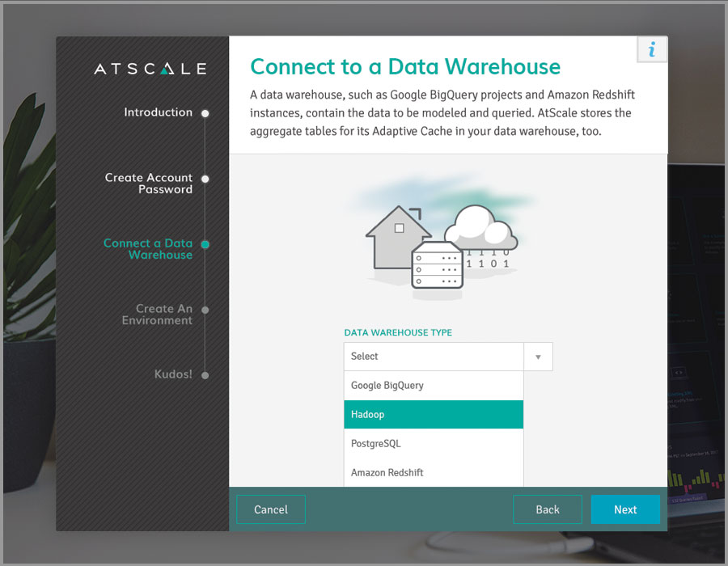Viewport: 728px width, 566px height.
Task: Click the Create An Environment marker dot
Action: 205,310
